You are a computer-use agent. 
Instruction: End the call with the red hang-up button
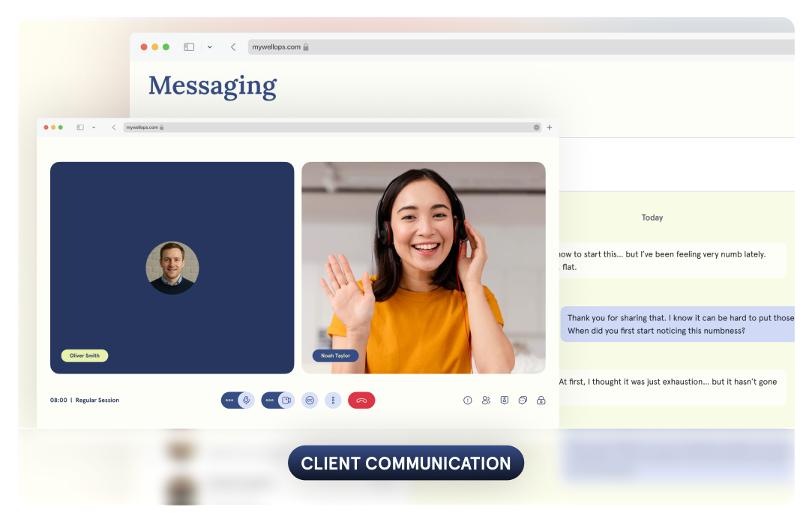coord(361,400)
